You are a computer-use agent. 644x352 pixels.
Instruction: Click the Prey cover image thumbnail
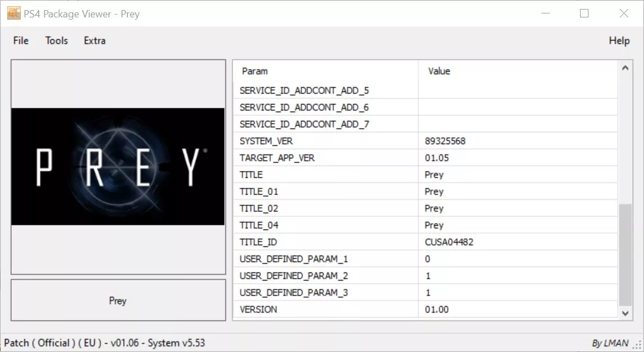[x=118, y=167]
